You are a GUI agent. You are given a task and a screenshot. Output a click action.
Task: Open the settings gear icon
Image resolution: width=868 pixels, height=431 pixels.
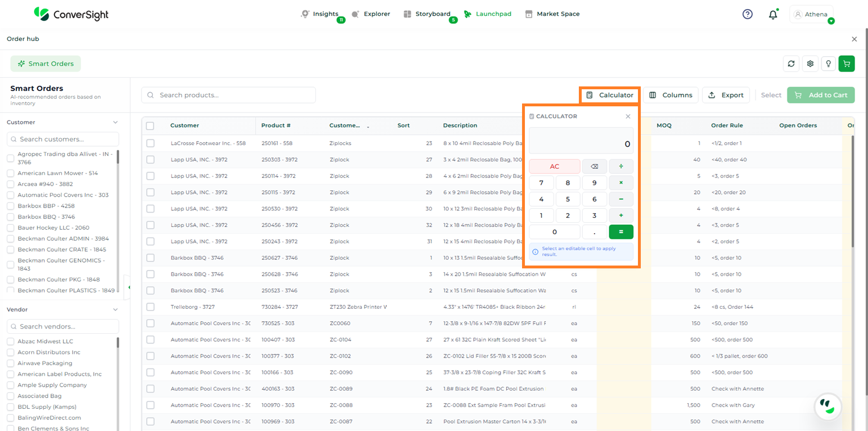(811, 64)
